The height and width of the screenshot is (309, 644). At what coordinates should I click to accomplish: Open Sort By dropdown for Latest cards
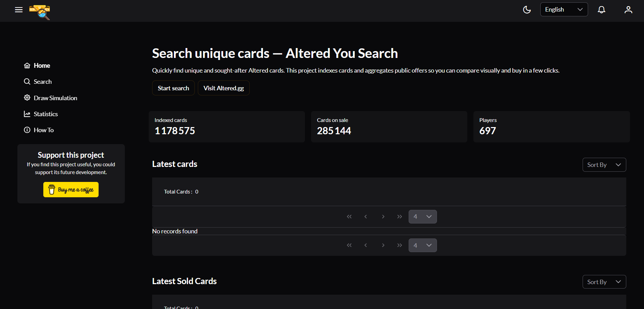coord(604,165)
